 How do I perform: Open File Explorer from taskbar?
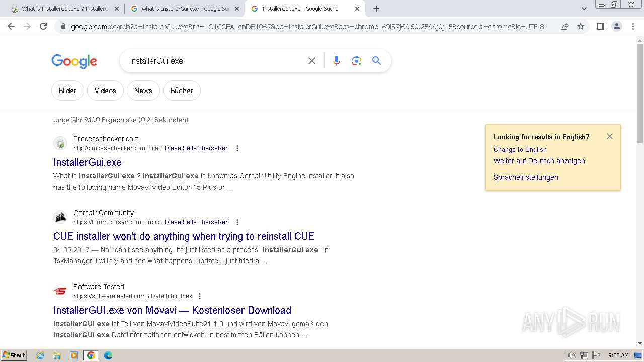click(57, 355)
